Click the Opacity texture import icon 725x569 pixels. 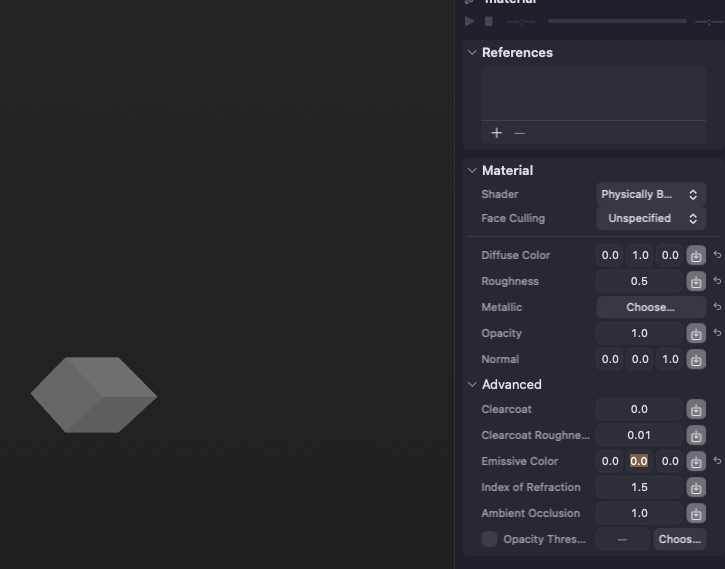coord(696,333)
